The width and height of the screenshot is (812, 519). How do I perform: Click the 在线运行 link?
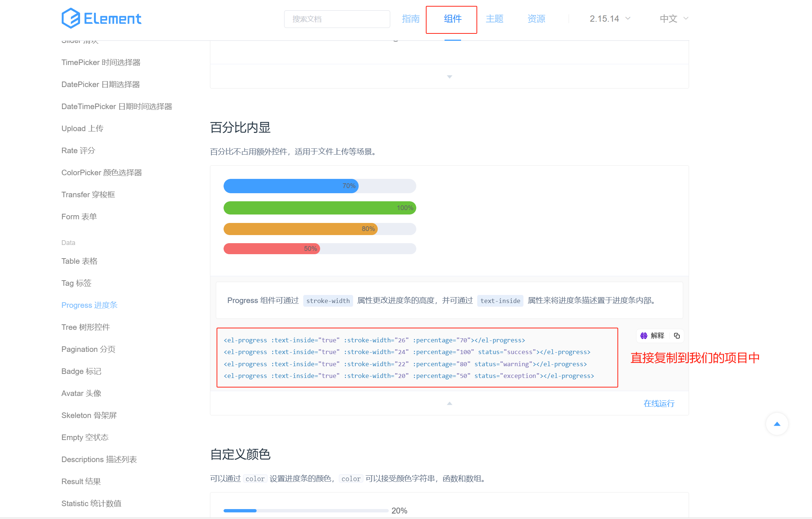point(659,403)
